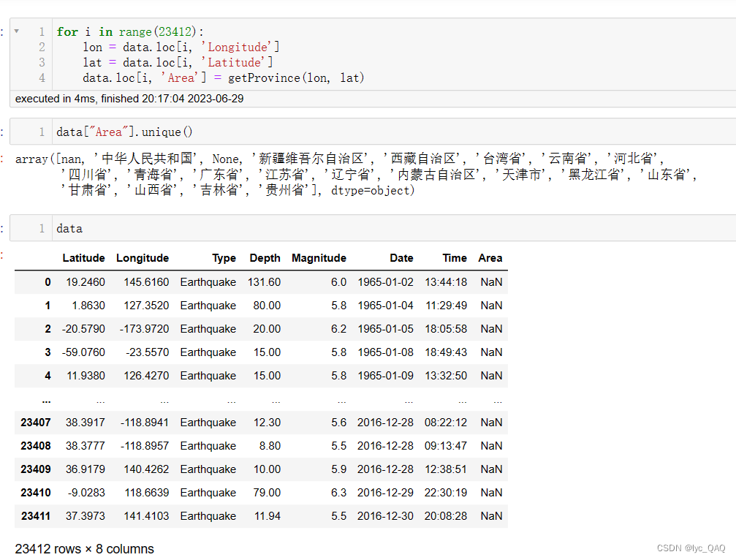Click depth value 131.60
The image size is (736, 560).
[x=265, y=282]
